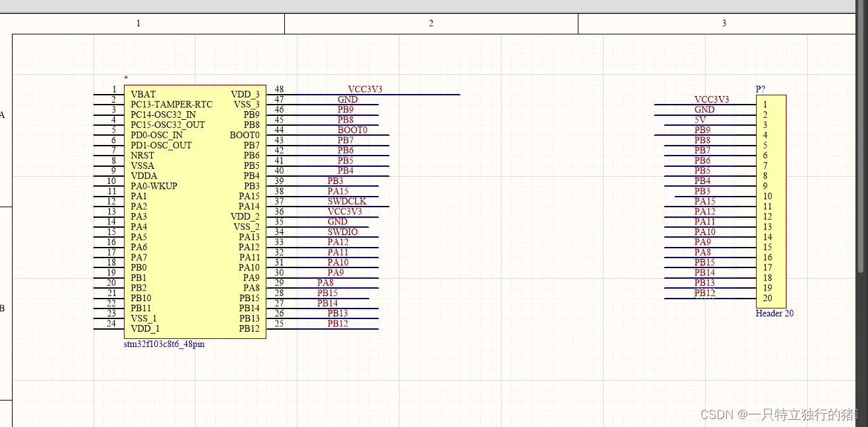Image resolution: width=868 pixels, height=427 pixels.
Task: Click sheet border column label 2
Action: 431,23
